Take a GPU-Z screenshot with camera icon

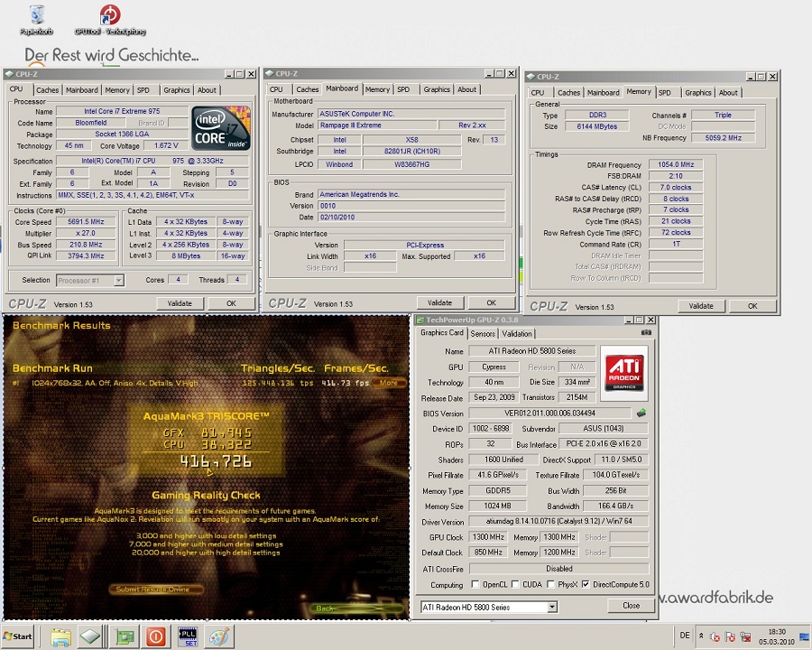tap(646, 332)
